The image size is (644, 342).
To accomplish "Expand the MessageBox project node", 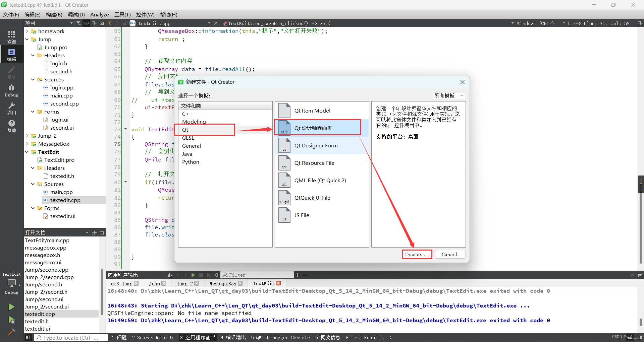I will (27, 144).
